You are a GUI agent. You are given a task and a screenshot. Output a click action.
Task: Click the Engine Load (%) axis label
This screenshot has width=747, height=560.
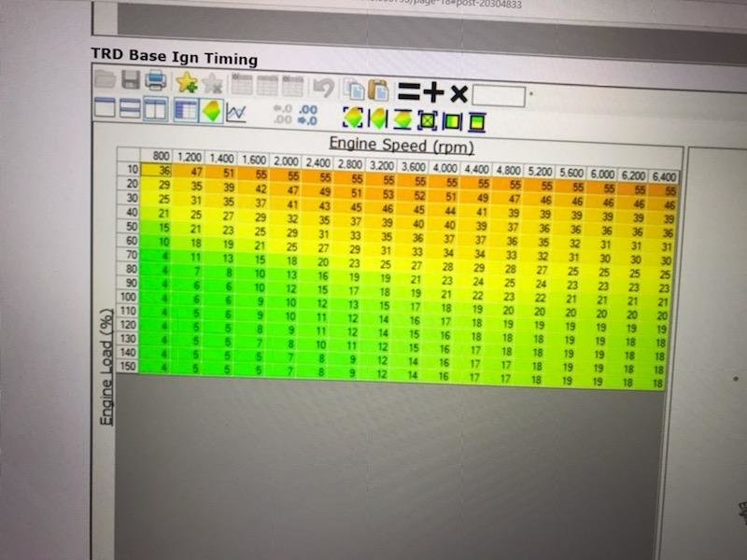pos(106,366)
